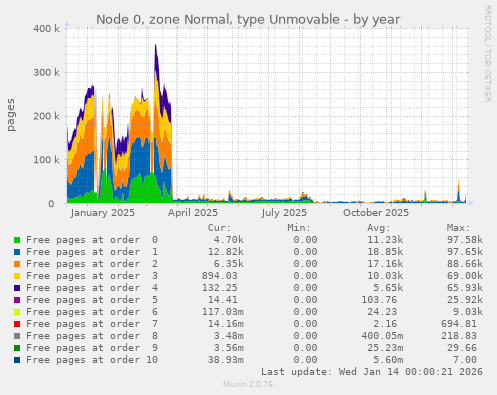Click the 'Cur:' column header
Viewport: 497px width, 395px height.
[x=219, y=228]
